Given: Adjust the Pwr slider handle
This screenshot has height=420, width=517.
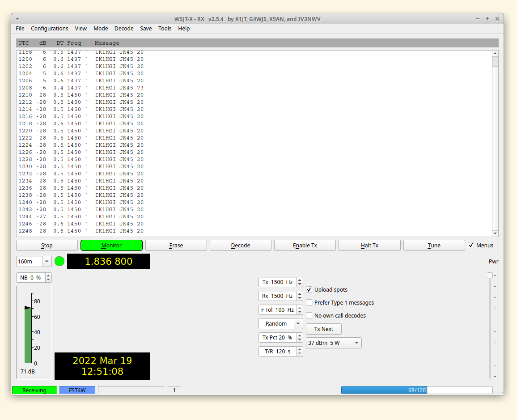Looking at the screenshot, I should click(x=490, y=275).
